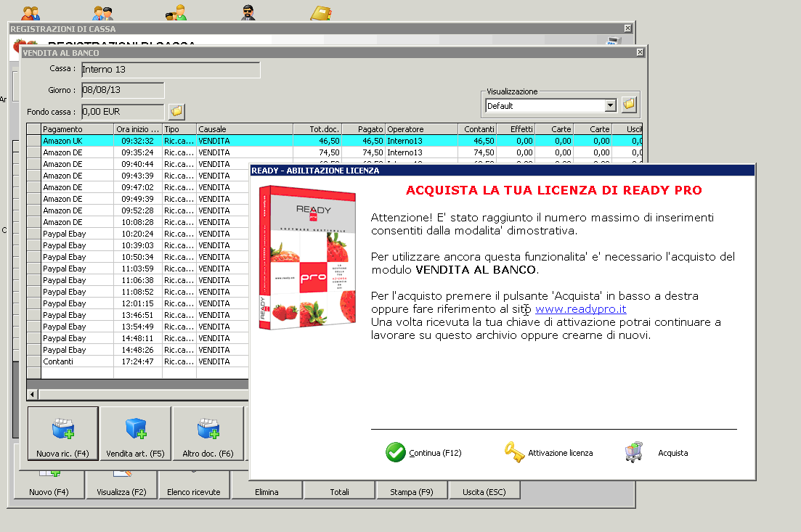
Task: Select the Amazon DE row at 09:40:44
Action: 138,165
